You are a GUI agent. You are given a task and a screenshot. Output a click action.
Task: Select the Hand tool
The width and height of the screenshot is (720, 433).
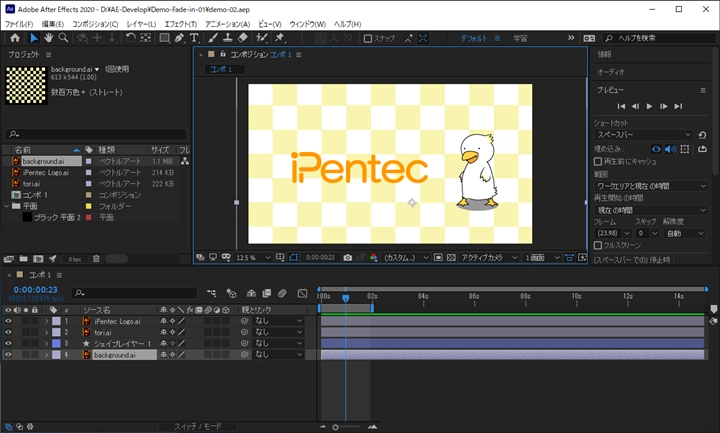click(47, 38)
